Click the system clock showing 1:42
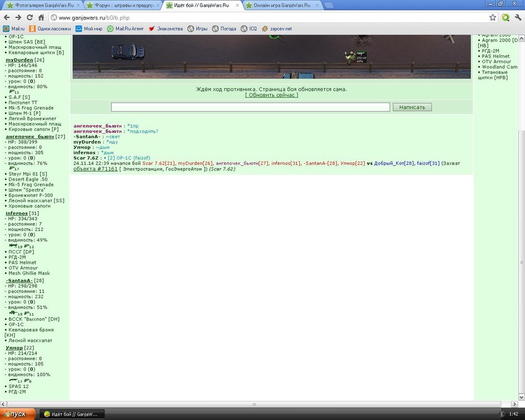 [514, 414]
